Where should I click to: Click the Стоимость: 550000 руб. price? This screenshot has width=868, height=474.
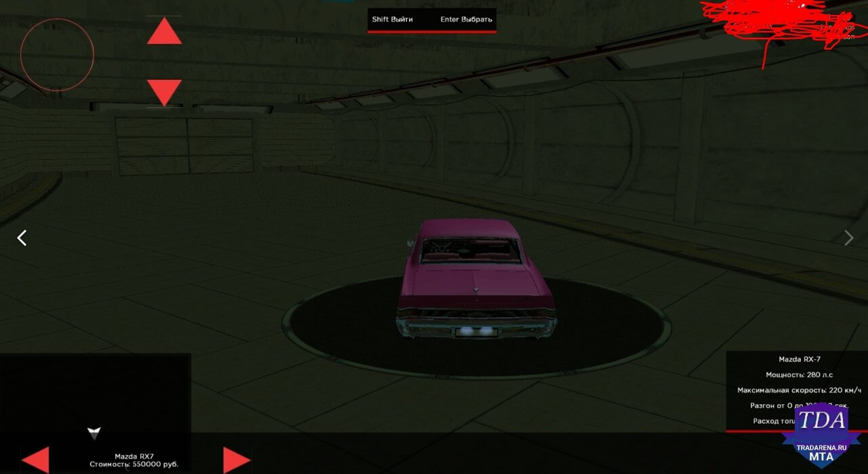(134, 465)
